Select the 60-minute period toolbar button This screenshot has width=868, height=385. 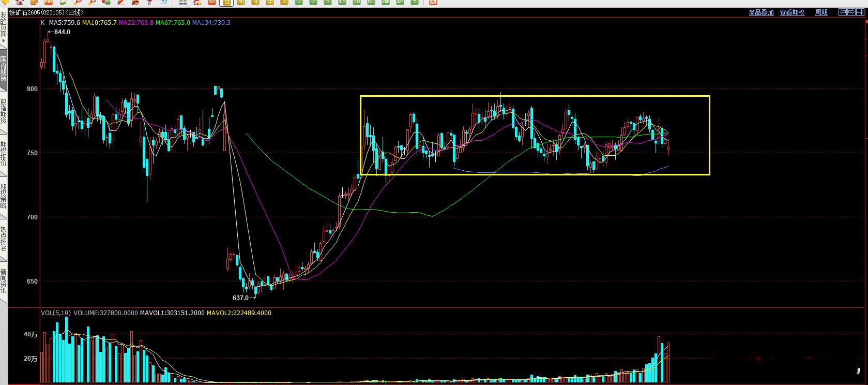pyautogui.click(x=371, y=2)
